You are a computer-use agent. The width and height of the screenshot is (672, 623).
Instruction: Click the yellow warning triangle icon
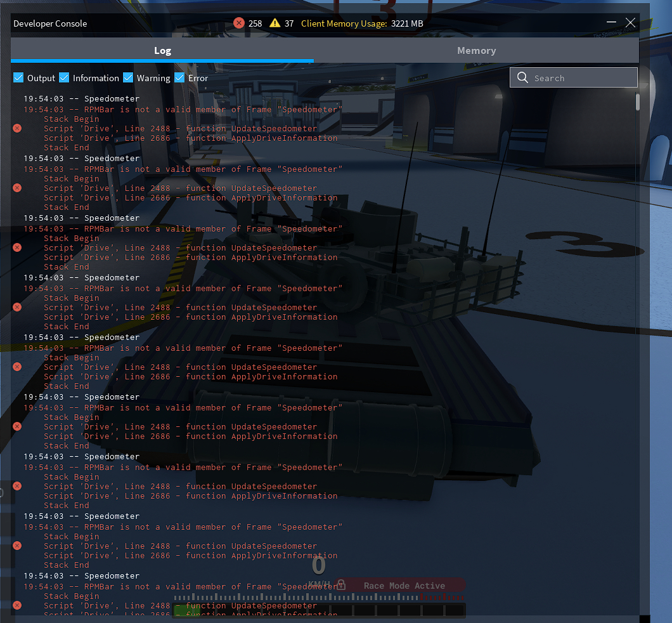coord(275,23)
